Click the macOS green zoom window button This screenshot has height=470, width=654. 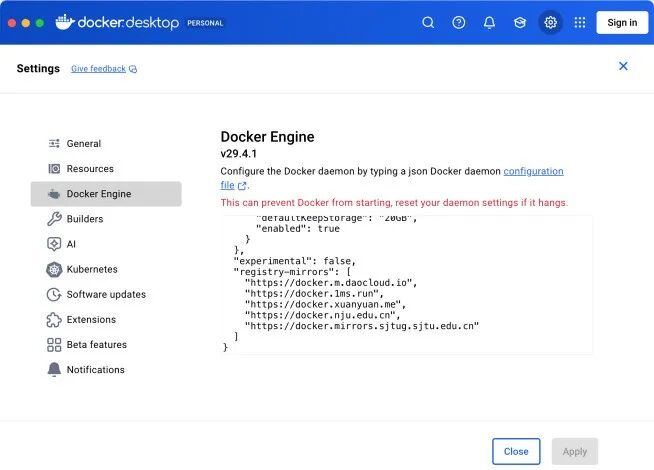pos(40,23)
